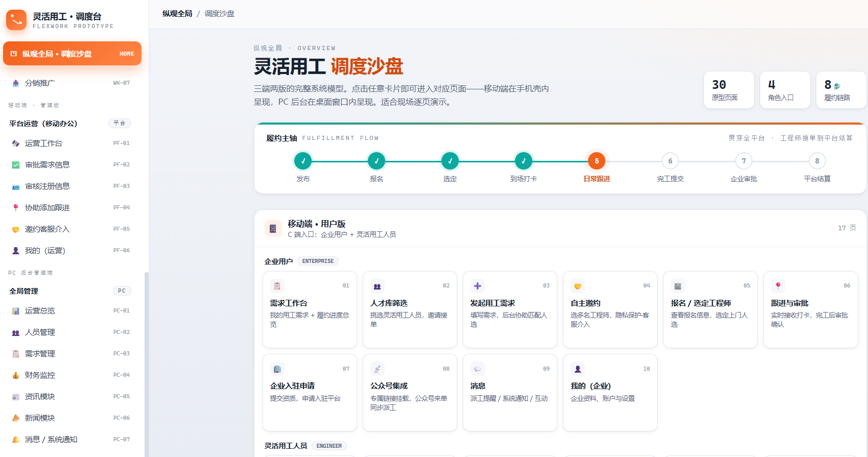Click step 8 平台结算 marker
868x457 pixels.
click(x=817, y=161)
